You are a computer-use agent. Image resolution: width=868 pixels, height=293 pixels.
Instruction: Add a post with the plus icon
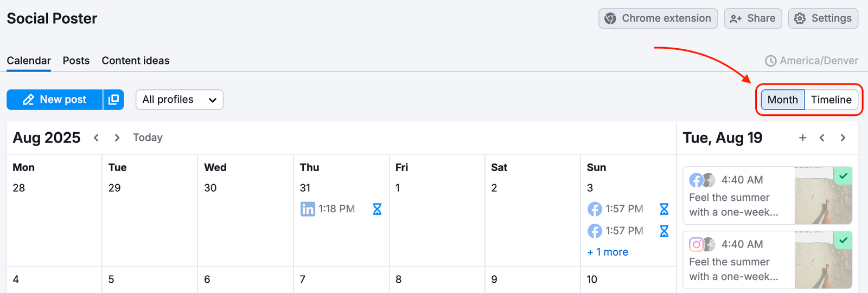[x=802, y=138]
